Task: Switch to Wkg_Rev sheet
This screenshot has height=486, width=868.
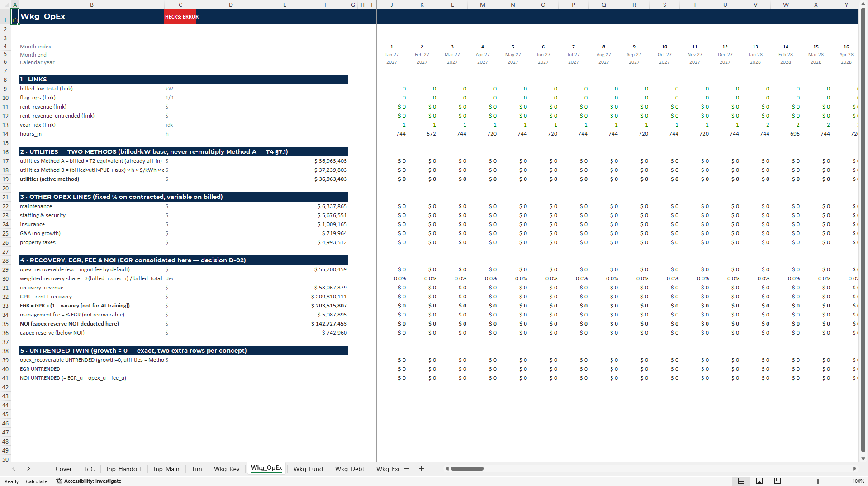Action: pos(227,469)
